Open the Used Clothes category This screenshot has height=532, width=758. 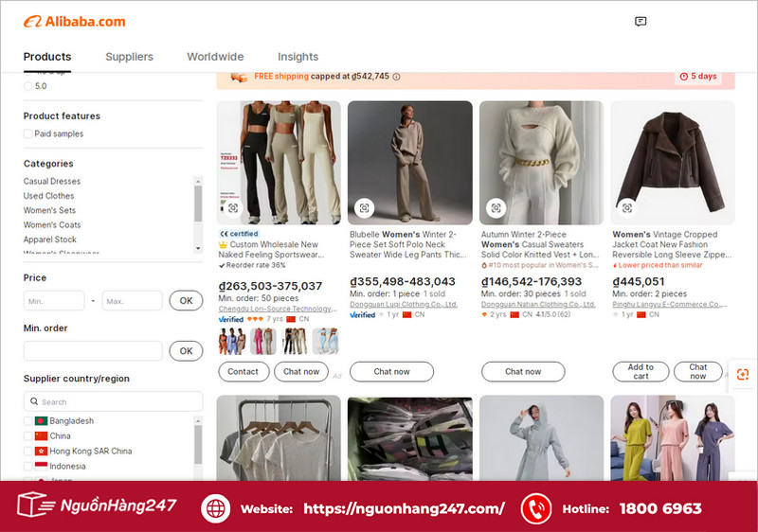tap(49, 196)
